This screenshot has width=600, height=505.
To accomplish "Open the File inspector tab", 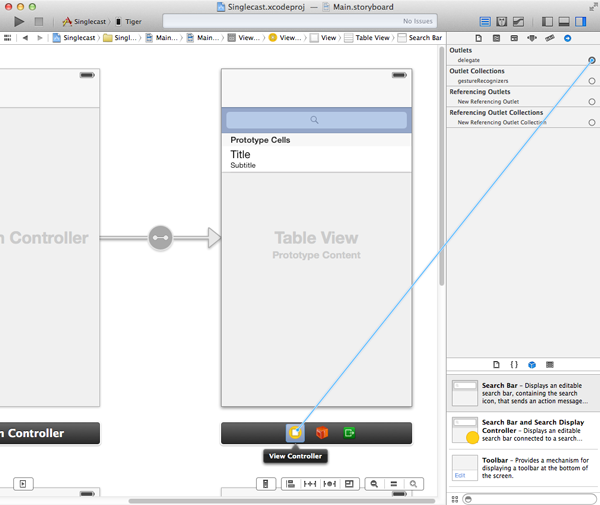I will (479, 38).
